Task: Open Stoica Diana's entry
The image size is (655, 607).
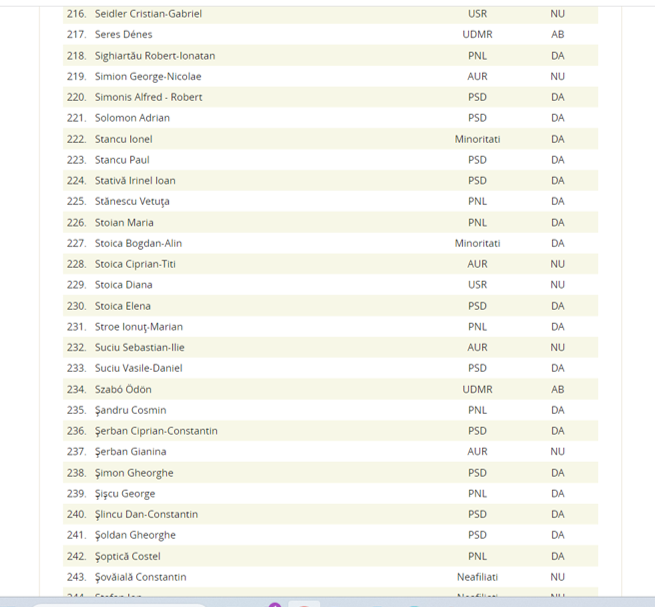Action: click(123, 285)
